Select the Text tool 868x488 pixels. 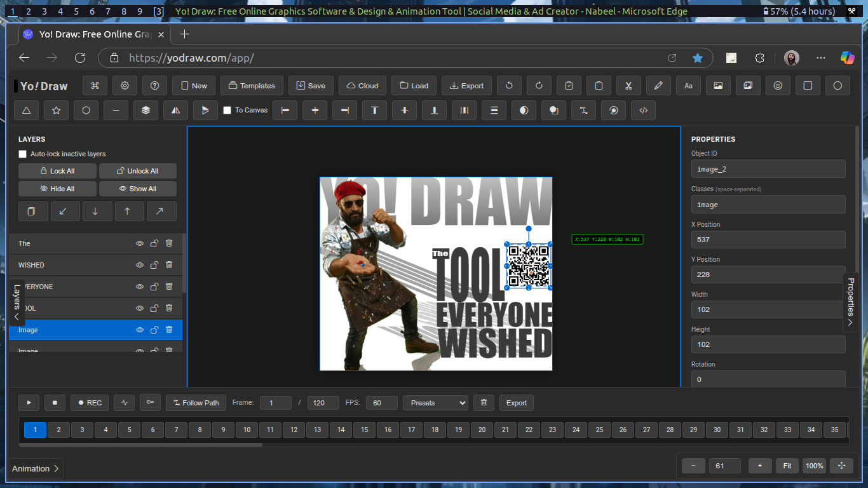point(688,85)
